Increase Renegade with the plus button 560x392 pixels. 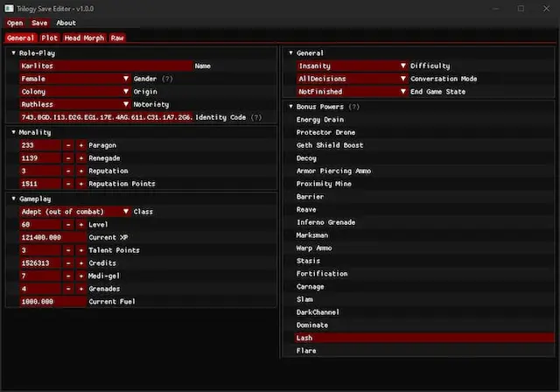click(81, 157)
